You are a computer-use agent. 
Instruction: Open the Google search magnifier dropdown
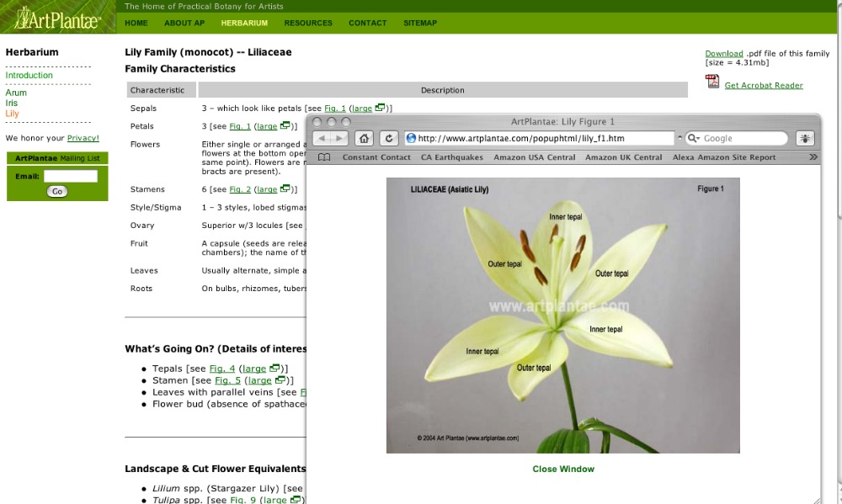pyautogui.click(x=693, y=138)
